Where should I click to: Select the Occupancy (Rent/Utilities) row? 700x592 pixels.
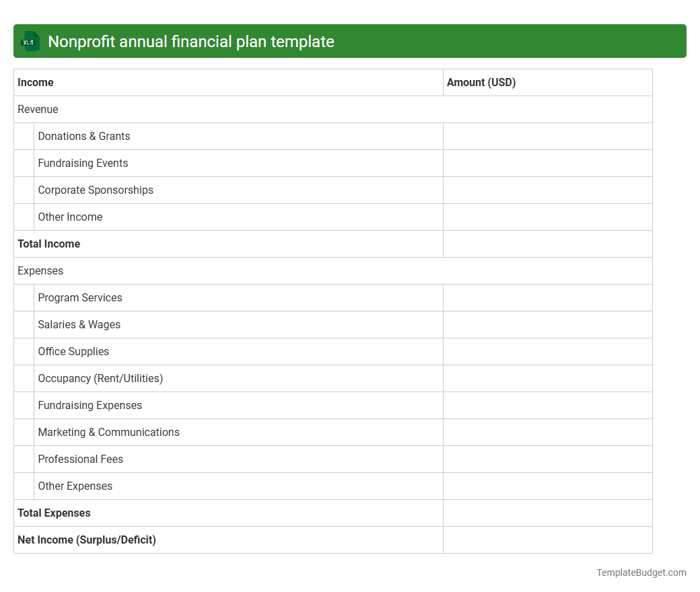[100, 378]
